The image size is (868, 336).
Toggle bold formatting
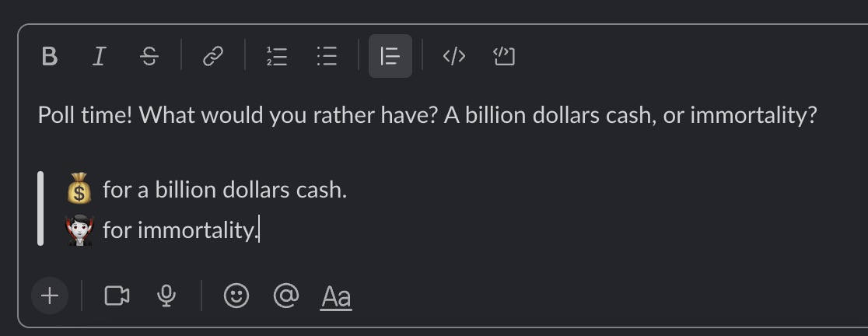(x=50, y=57)
